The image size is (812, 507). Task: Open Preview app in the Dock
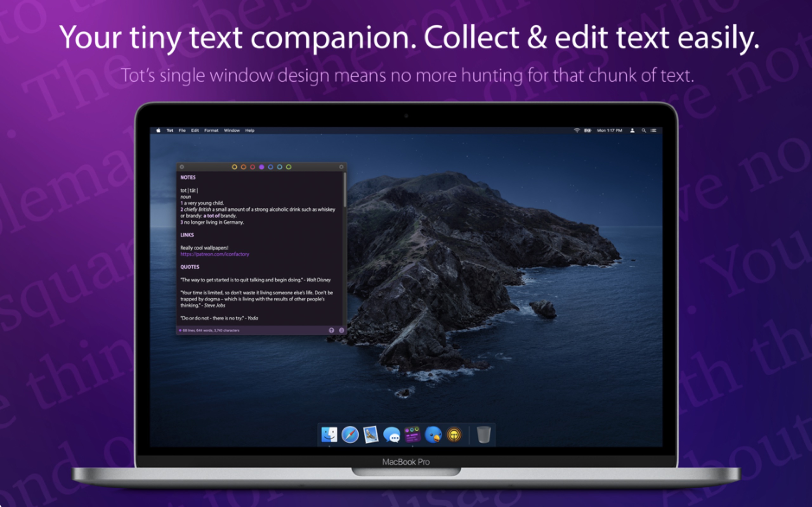click(371, 434)
